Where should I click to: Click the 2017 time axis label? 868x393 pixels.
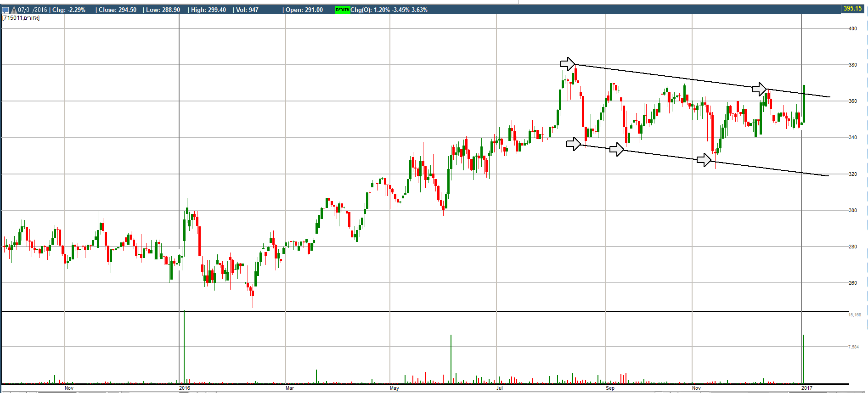pos(807,388)
